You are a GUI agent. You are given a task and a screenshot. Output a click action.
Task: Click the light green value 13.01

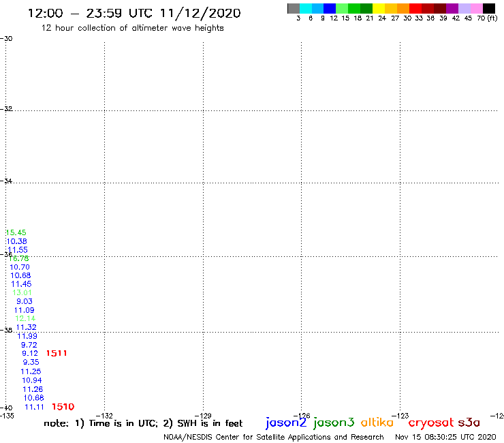pos(22,293)
